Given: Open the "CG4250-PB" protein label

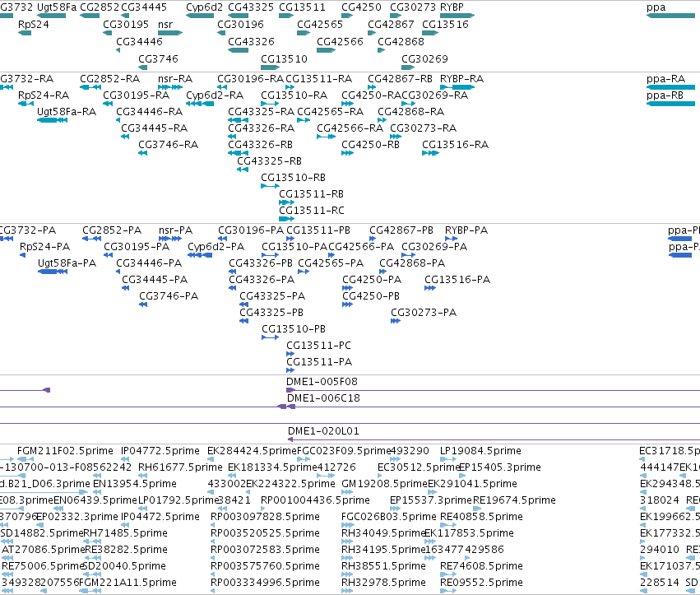Looking at the screenshot, I should coord(371,296).
